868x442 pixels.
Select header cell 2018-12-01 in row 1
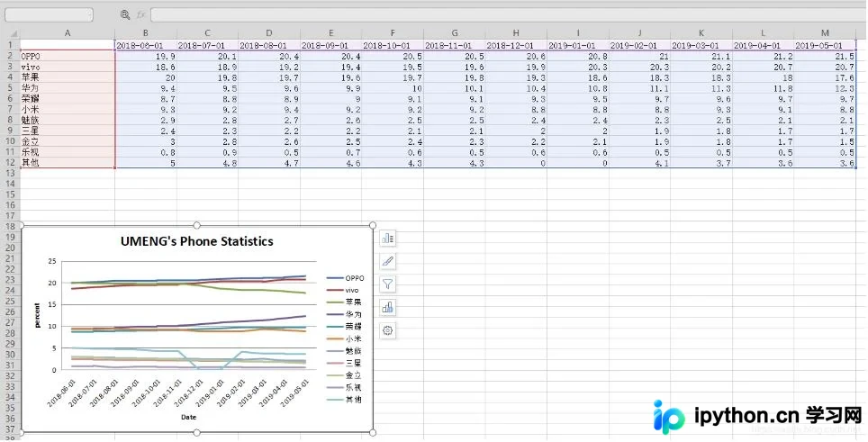pos(517,45)
